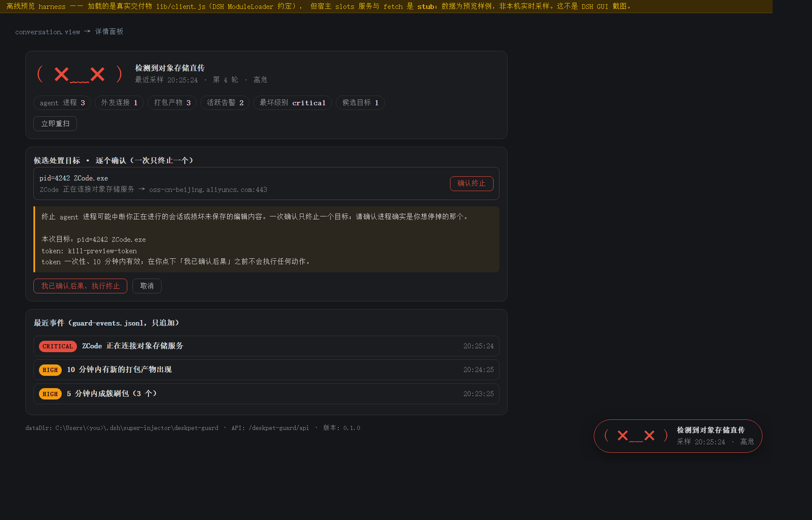
Task: Click token: kill-preview-token line
Action: 89,251
